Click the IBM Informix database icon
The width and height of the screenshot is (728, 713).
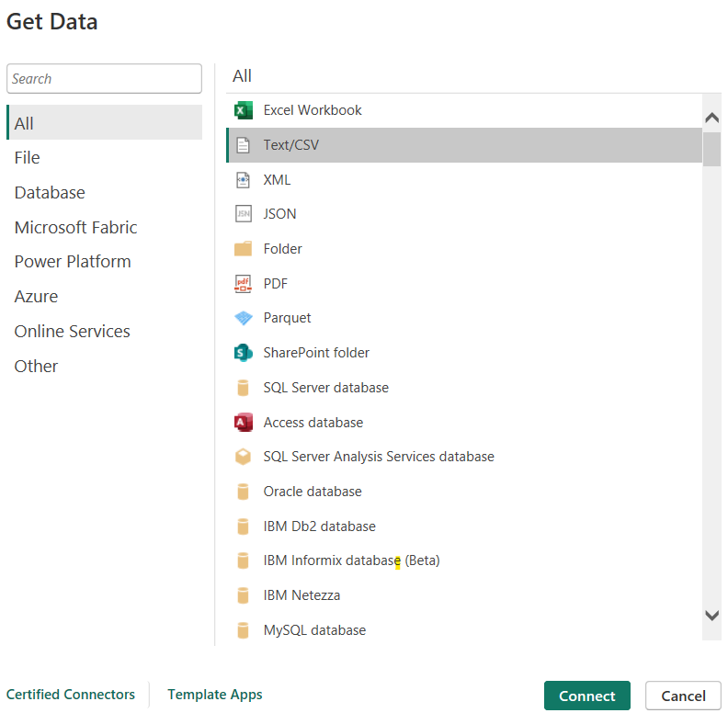(243, 560)
